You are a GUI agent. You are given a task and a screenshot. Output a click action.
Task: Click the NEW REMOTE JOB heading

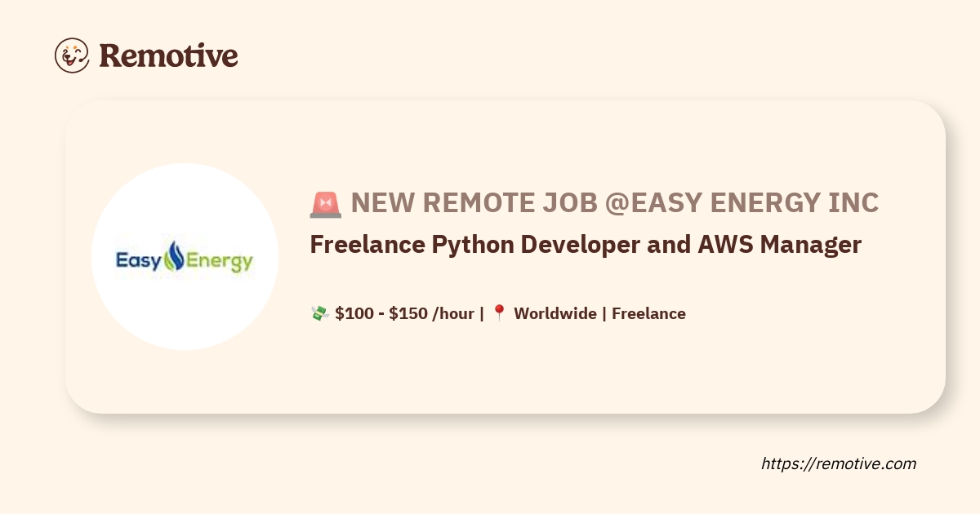(x=474, y=203)
